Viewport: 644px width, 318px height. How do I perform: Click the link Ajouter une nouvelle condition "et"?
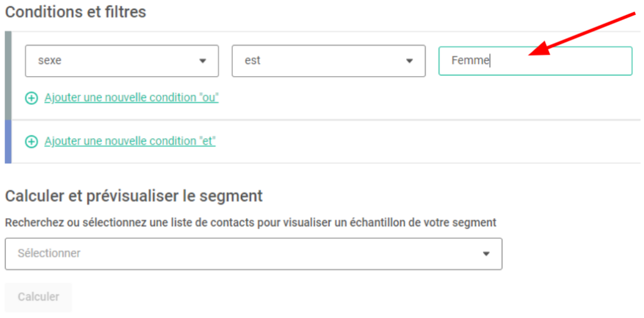tap(130, 141)
